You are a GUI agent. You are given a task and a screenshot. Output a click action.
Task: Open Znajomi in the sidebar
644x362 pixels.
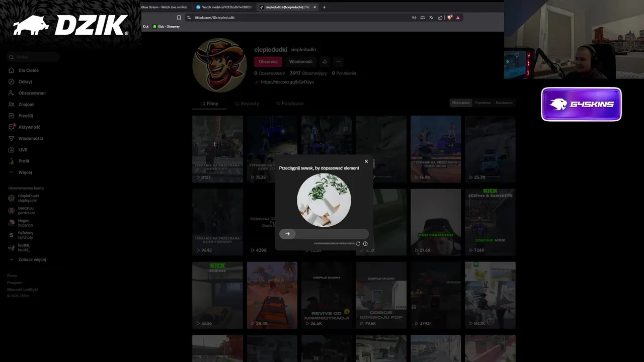point(26,105)
